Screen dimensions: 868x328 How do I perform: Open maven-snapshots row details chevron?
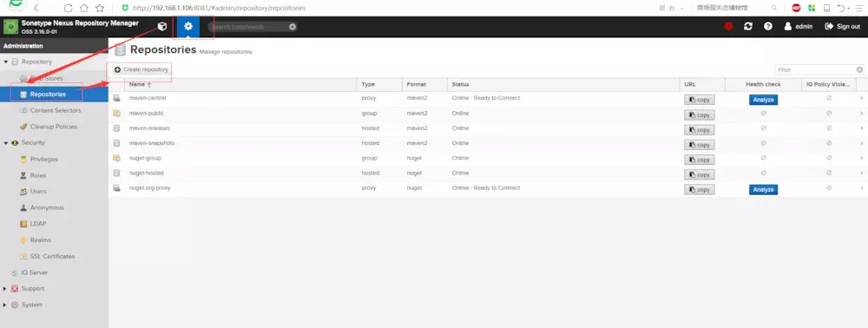click(861, 142)
